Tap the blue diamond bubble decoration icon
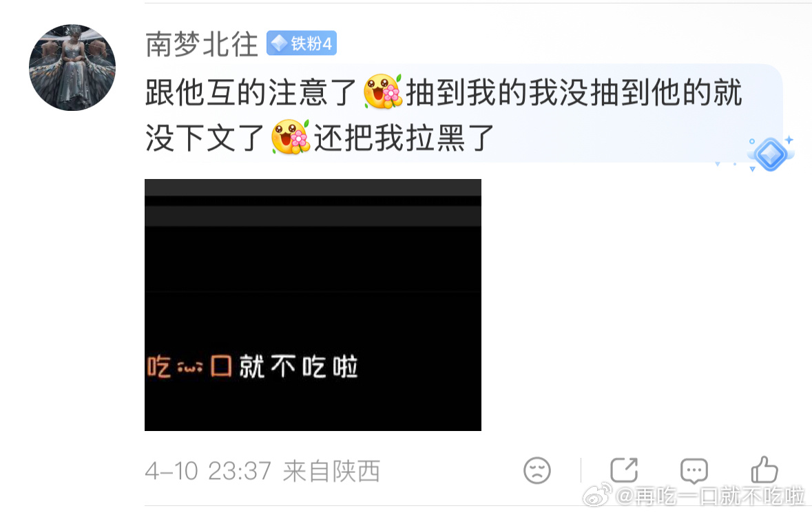812x515 pixels. (x=770, y=154)
